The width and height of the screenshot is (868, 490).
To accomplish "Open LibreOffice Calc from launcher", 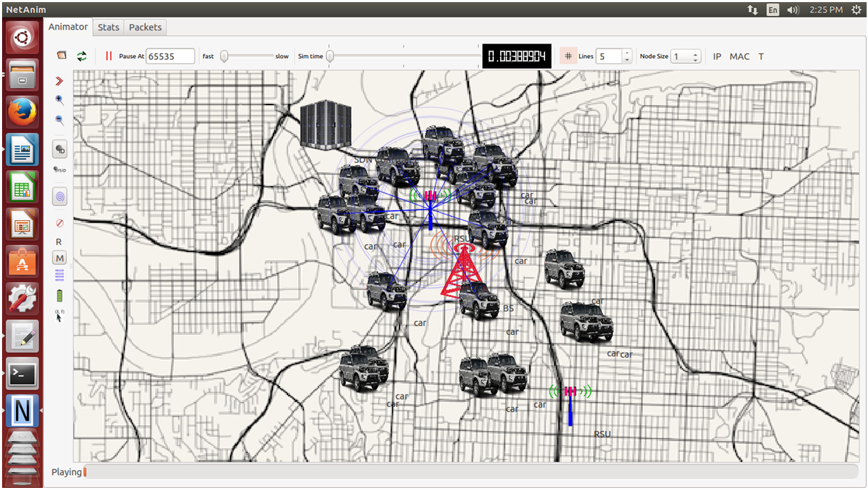I will click(x=22, y=187).
